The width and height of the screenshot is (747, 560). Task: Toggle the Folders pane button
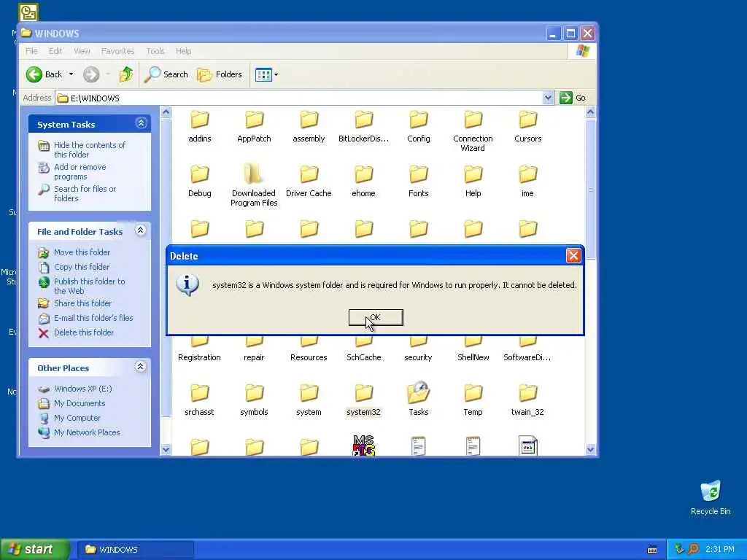pyautogui.click(x=220, y=74)
